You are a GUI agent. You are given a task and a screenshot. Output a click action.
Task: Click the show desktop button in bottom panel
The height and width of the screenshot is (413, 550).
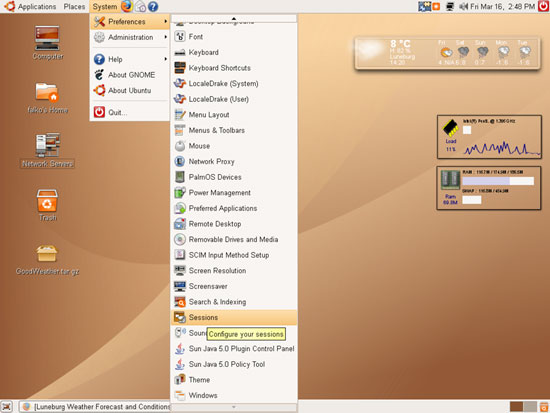[x=7, y=407]
